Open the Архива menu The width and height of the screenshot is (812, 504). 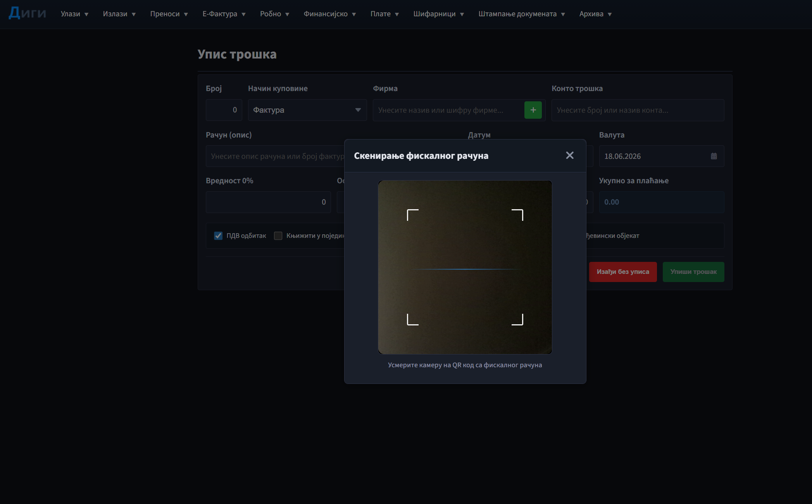(595, 14)
